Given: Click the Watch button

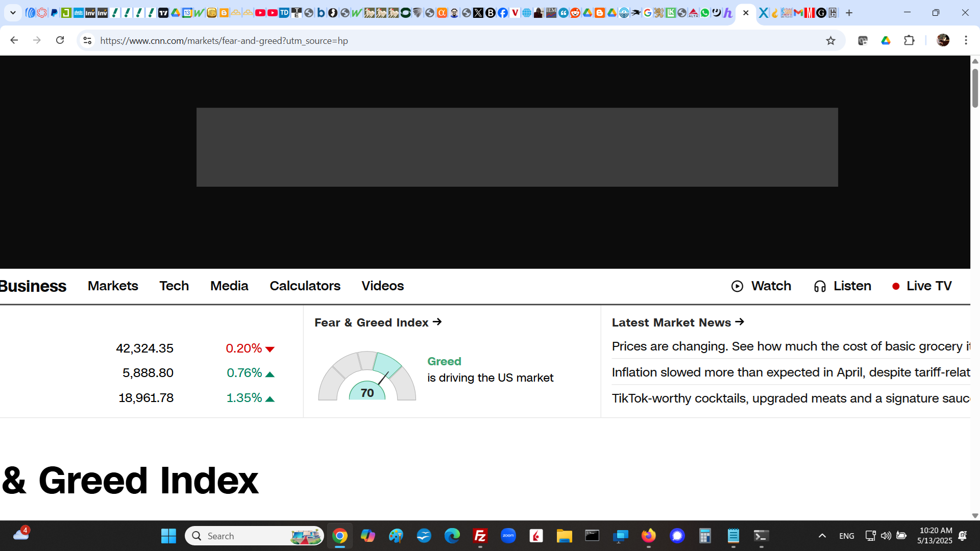Looking at the screenshot, I should pos(761,286).
